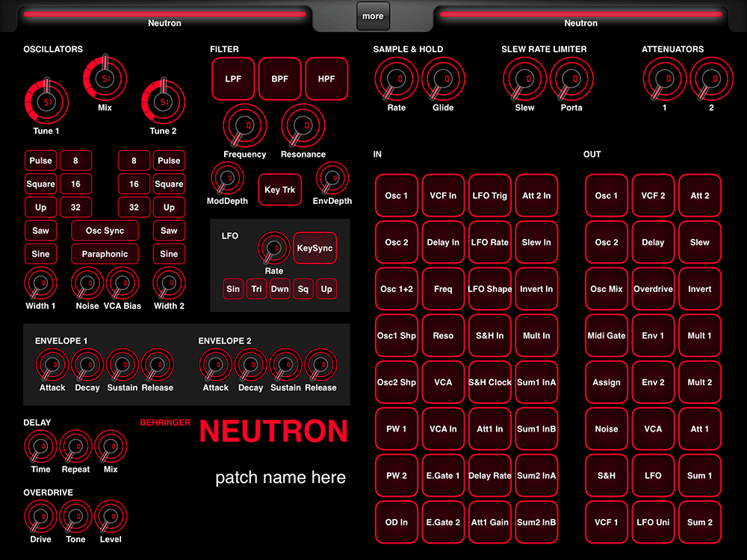Screen dimensions: 747x560
Task: Select the right Neutron device bar
Action: 580,16
